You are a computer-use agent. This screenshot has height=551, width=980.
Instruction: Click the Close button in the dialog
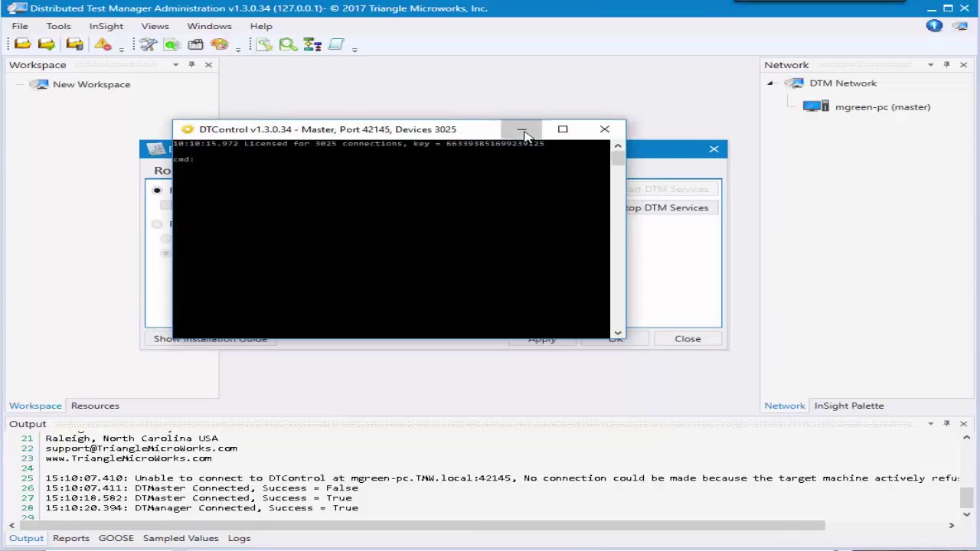[688, 338]
